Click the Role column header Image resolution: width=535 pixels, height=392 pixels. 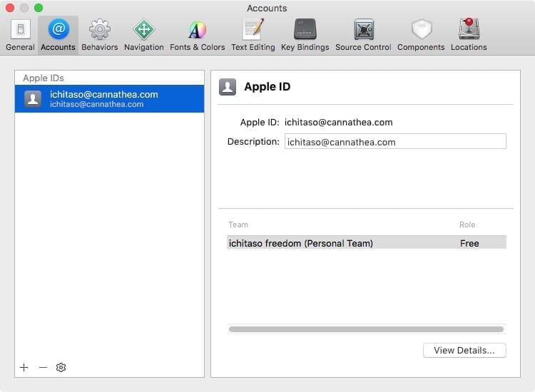(x=467, y=225)
